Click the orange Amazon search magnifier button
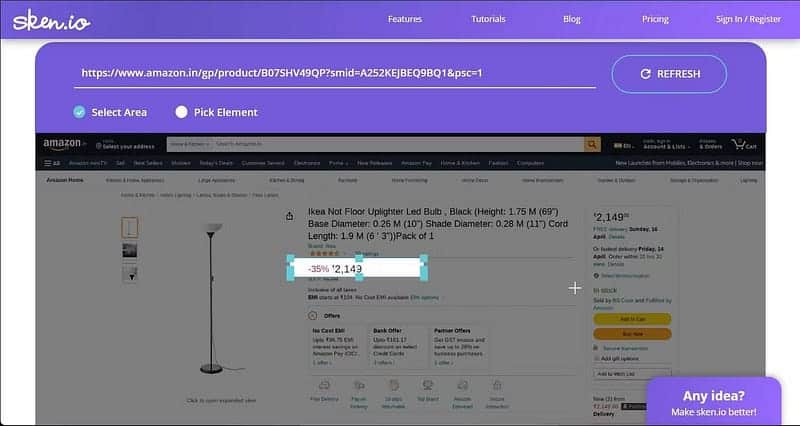Viewport: 800px width, 426px height. 592,144
